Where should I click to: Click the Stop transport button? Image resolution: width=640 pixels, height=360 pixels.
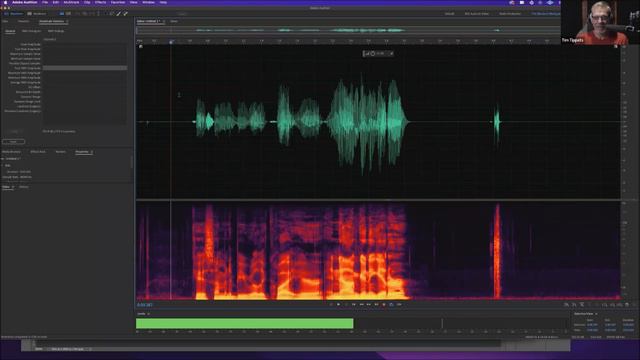331,304
